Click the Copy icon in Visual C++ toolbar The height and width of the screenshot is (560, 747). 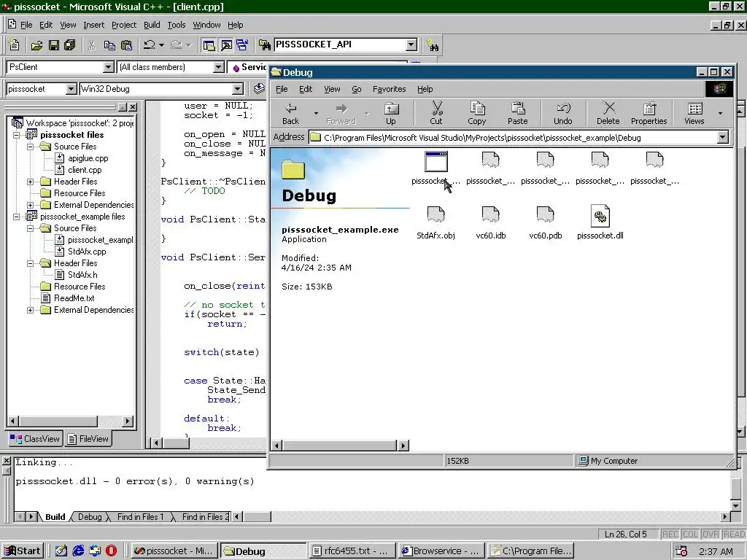pyautogui.click(x=109, y=45)
